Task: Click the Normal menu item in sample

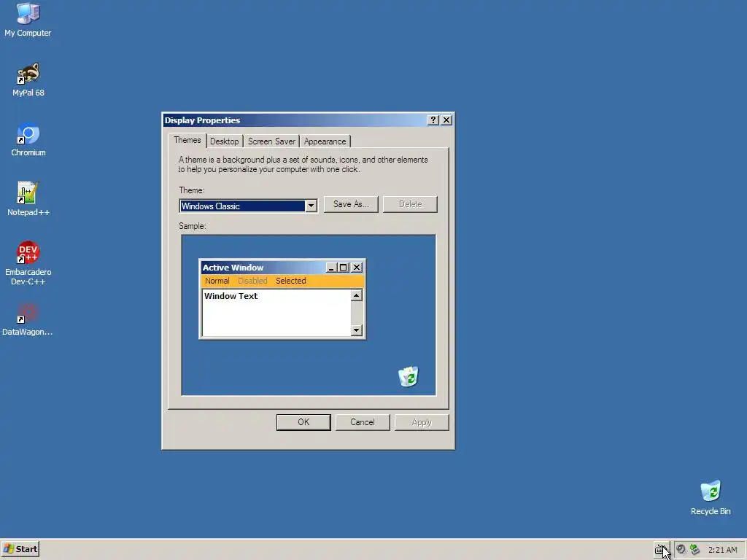Action: (x=217, y=281)
